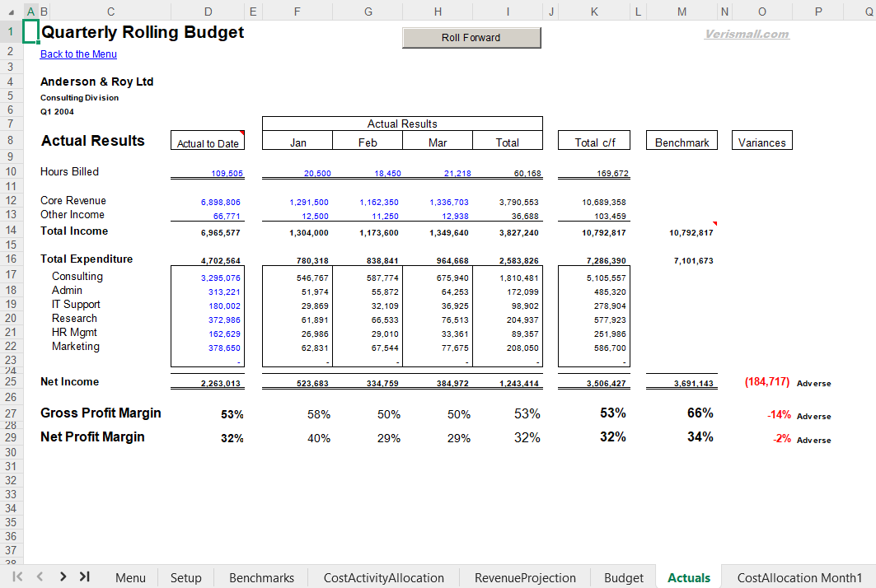Jump to the first sheet navigation arrow
Screen dimensions: 876x588
pos(16,577)
